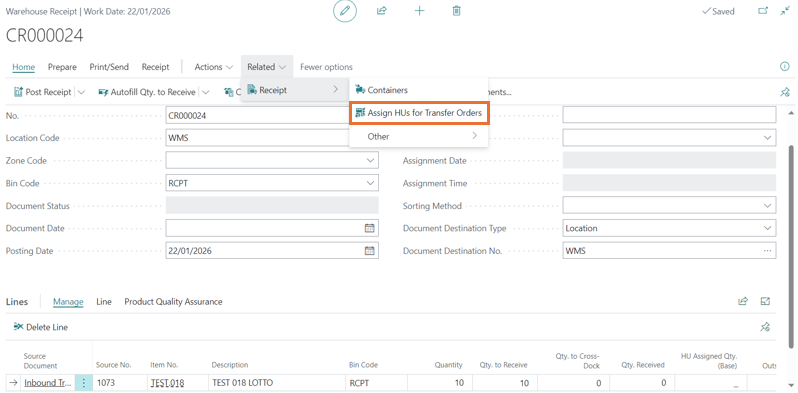Screen dimensions: 798x393
Task: Click Delete Line in Lines section
Action: tap(41, 327)
